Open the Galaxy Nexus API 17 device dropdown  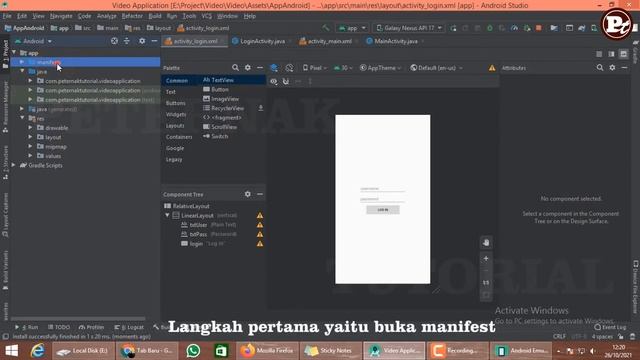(x=409, y=28)
